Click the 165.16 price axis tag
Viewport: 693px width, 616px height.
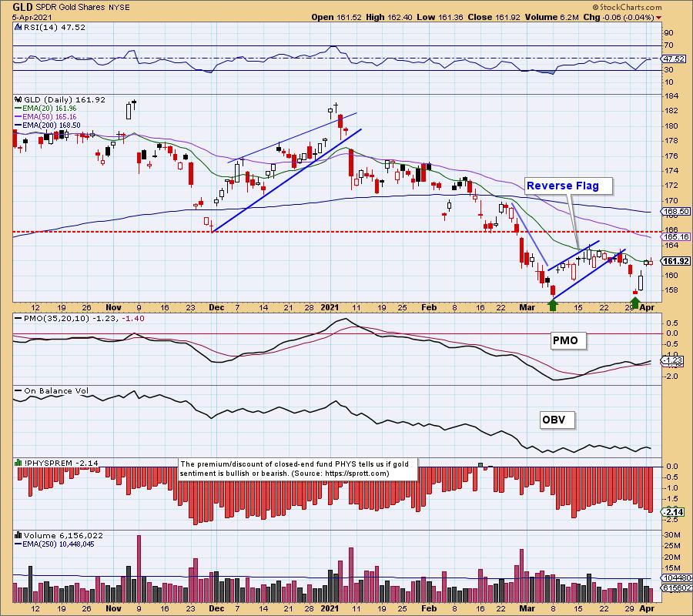click(x=676, y=237)
